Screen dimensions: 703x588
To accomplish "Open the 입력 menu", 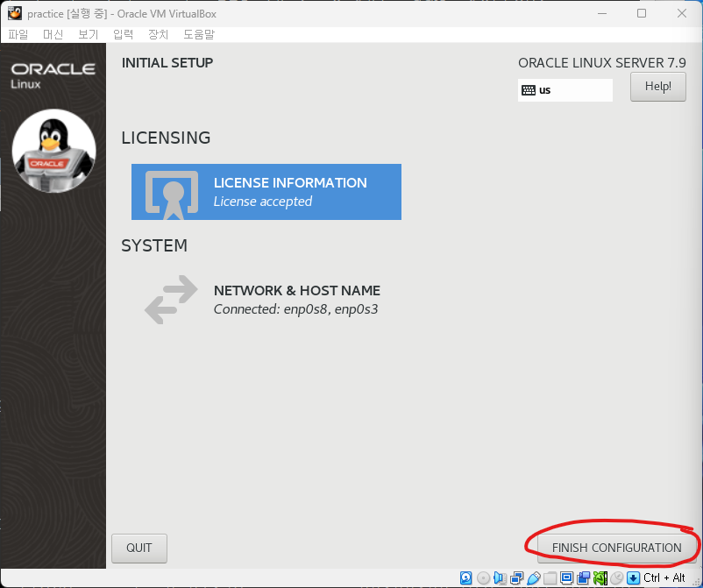I will coord(123,34).
